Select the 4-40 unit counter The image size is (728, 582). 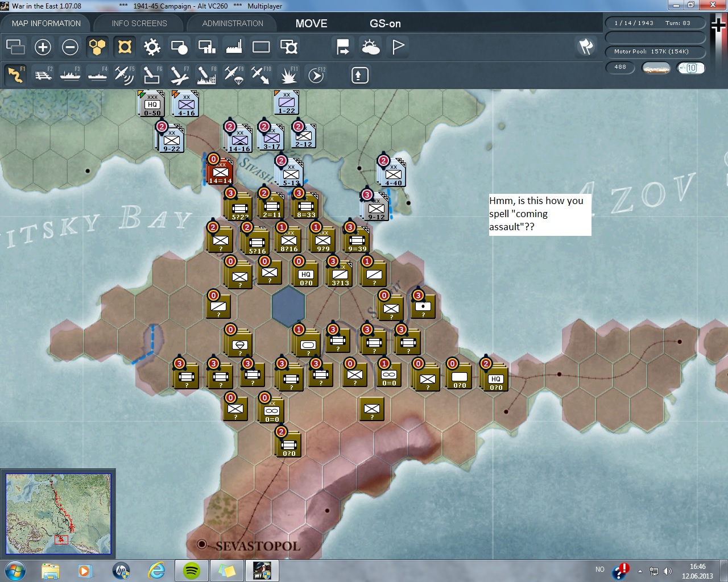(x=393, y=174)
